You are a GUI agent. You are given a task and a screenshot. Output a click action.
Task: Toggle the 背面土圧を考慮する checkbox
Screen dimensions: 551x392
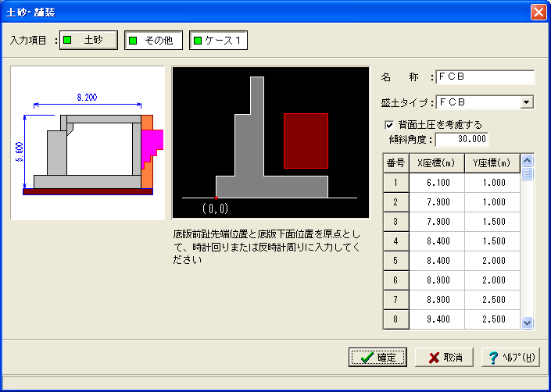(x=389, y=125)
